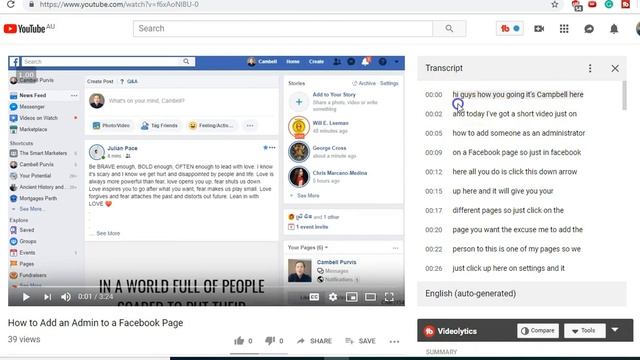Screen dimensions: 640x360
Task: Open the Transcript three-dot options menu
Action: tap(590, 68)
